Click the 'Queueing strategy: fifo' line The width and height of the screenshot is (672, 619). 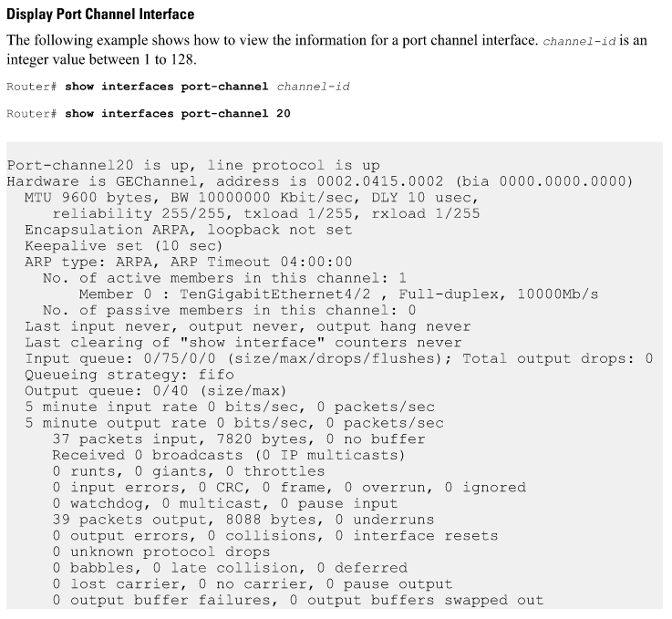pos(129,376)
